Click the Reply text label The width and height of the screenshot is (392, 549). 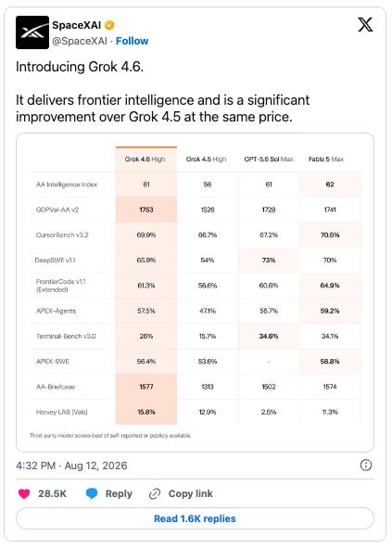pyautogui.click(x=119, y=493)
